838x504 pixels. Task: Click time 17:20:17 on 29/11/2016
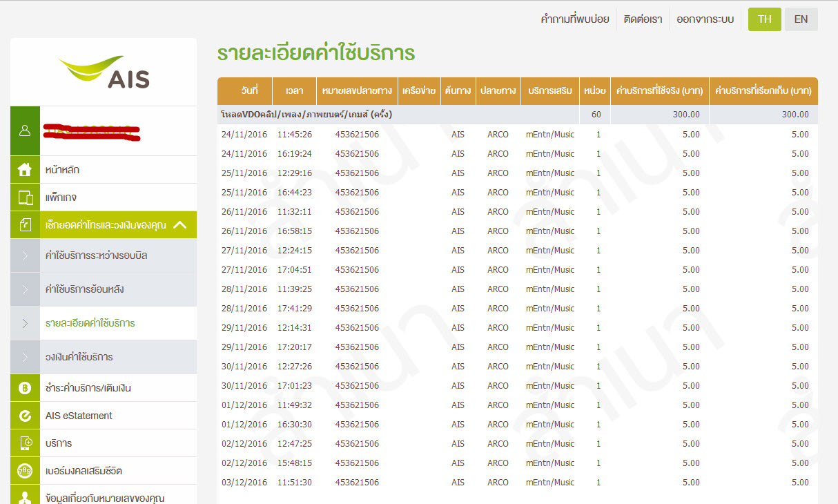tap(295, 347)
